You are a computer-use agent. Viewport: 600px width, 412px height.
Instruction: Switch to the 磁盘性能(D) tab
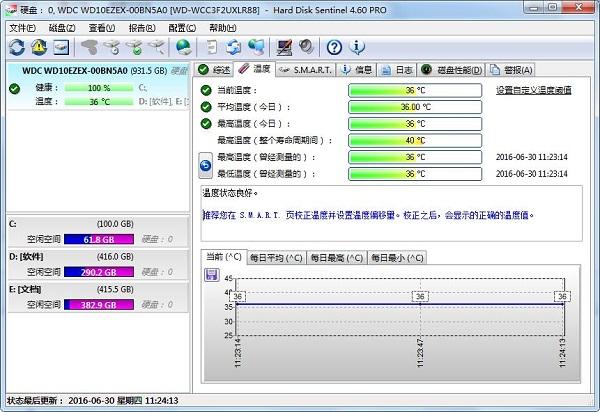(452, 70)
